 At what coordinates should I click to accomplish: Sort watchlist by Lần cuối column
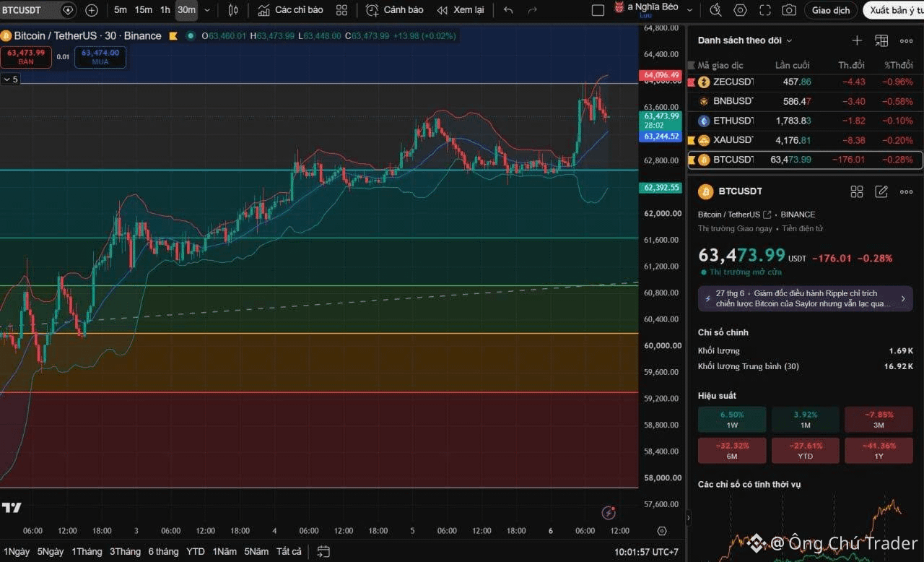(793, 65)
